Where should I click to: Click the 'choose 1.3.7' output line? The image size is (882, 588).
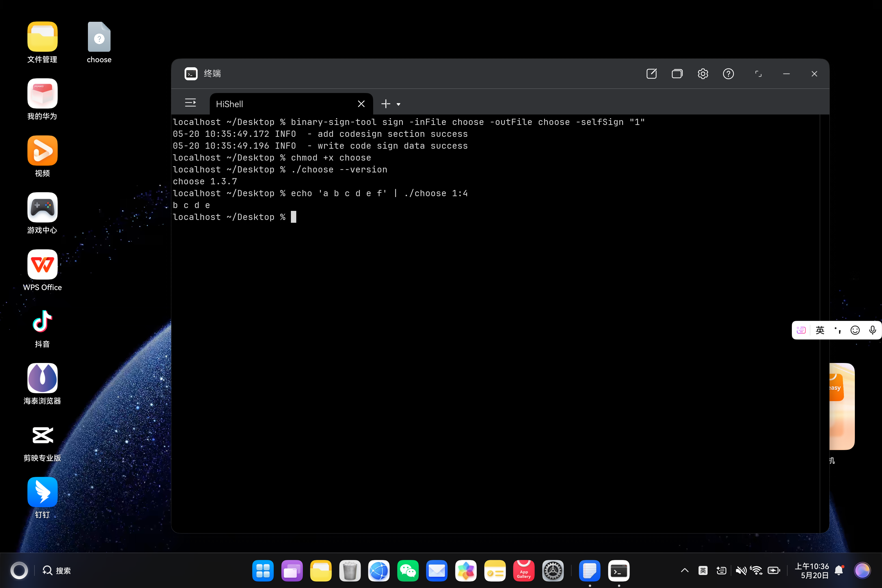[x=205, y=181]
